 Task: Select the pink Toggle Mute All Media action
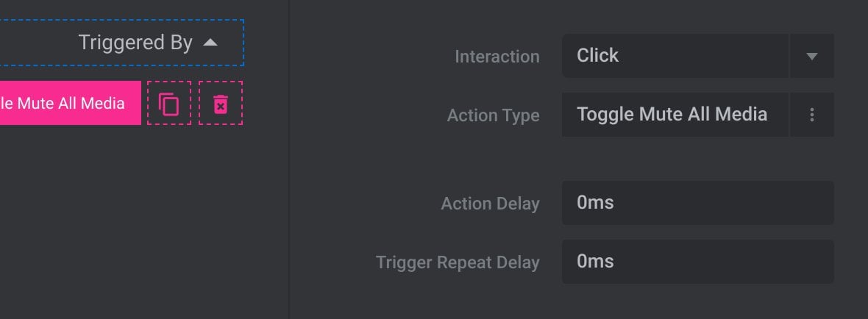click(71, 103)
